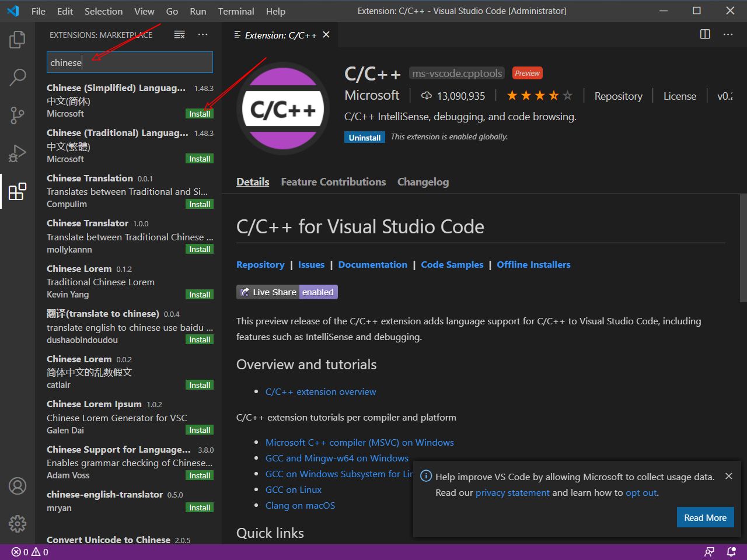Open Issues link in details

[x=311, y=265]
